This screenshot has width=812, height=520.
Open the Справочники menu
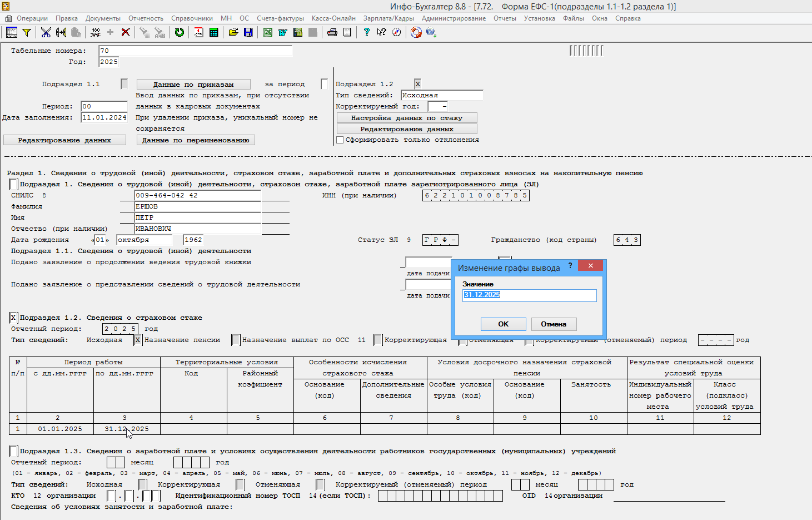pyautogui.click(x=192, y=18)
